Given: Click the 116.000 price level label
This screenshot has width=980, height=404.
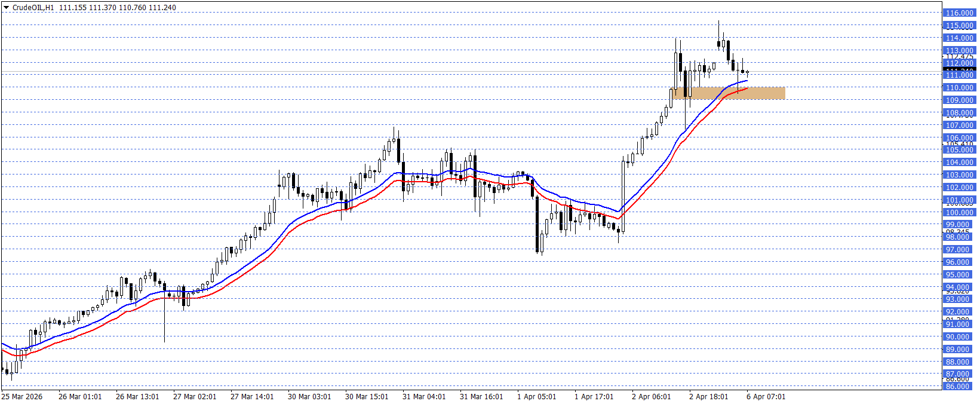Looking at the screenshot, I should tap(959, 13).
